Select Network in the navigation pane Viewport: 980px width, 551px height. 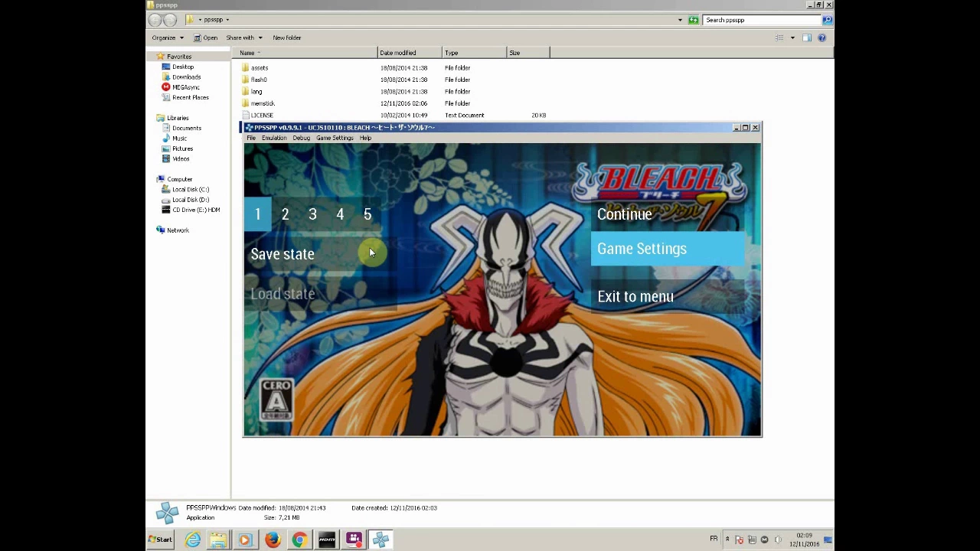click(177, 230)
